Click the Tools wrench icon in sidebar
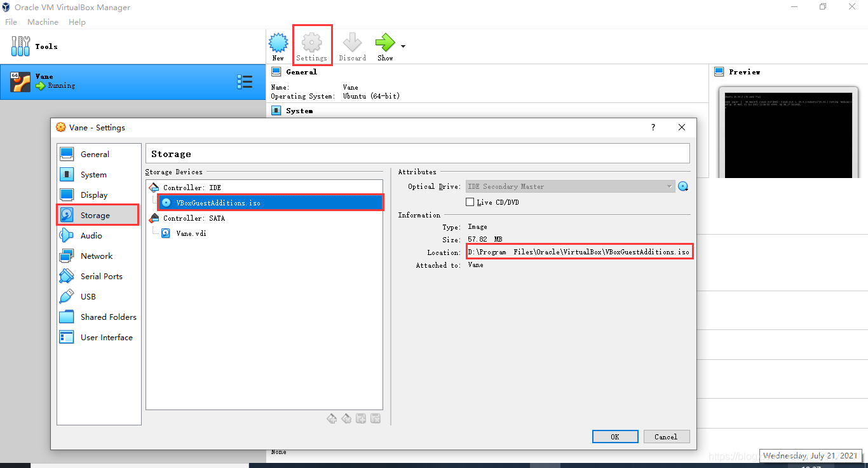 tap(20, 46)
